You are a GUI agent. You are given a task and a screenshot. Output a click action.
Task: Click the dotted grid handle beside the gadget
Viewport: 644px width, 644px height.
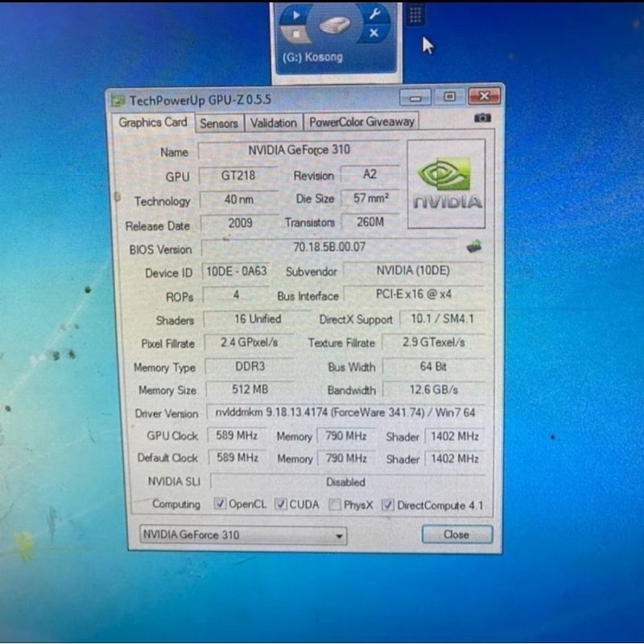(415, 15)
